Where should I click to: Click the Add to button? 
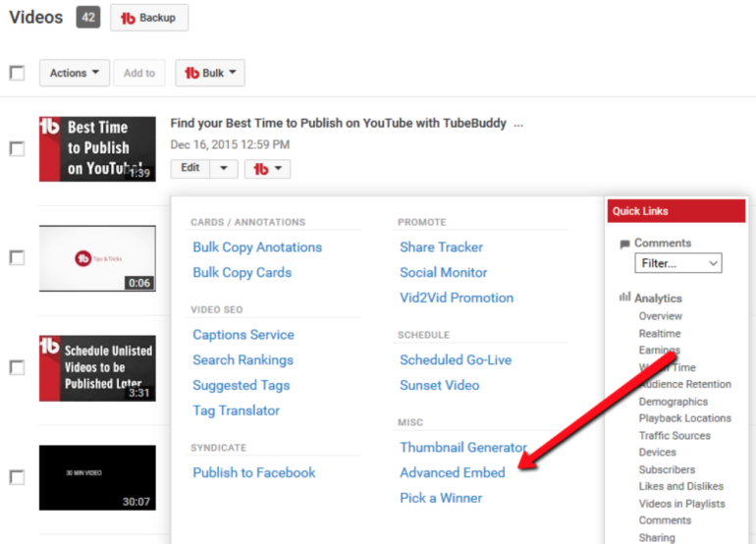[x=139, y=73]
